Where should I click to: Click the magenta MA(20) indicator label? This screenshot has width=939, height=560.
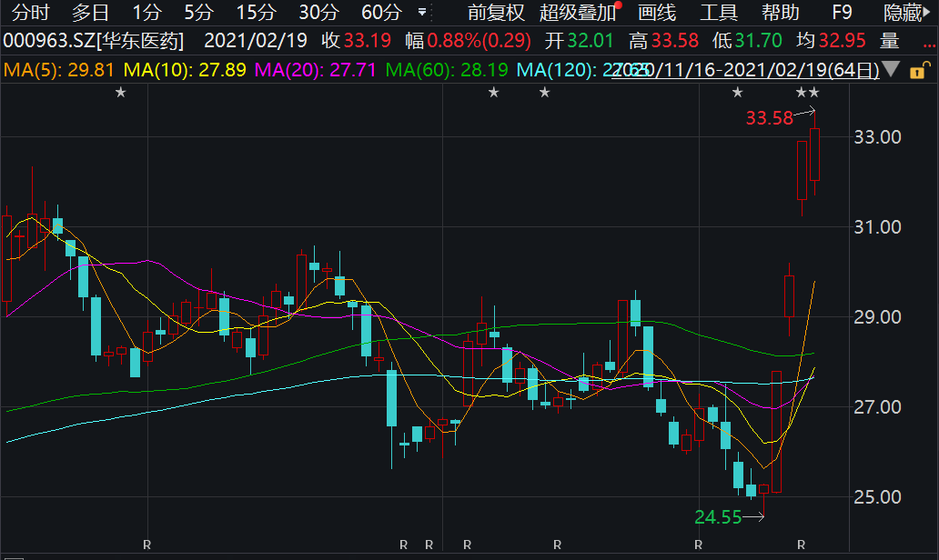(x=316, y=70)
